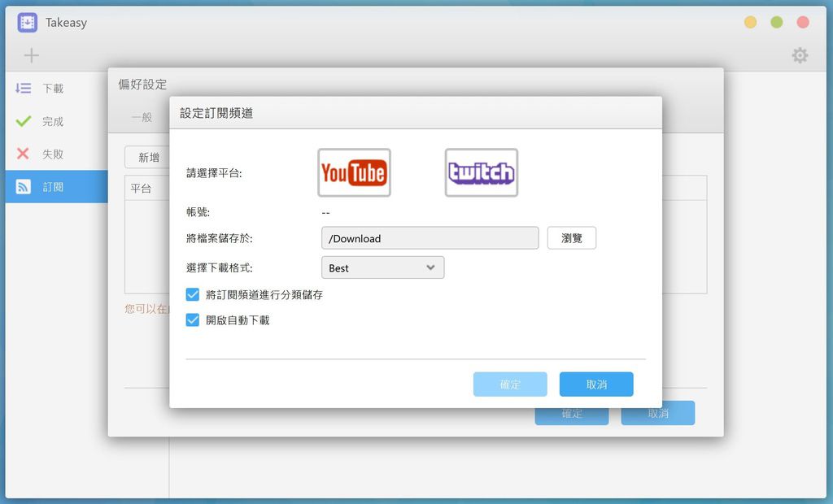Click the 新增 button in 偏好設定 window
833x504 pixels.
(x=147, y=157)
